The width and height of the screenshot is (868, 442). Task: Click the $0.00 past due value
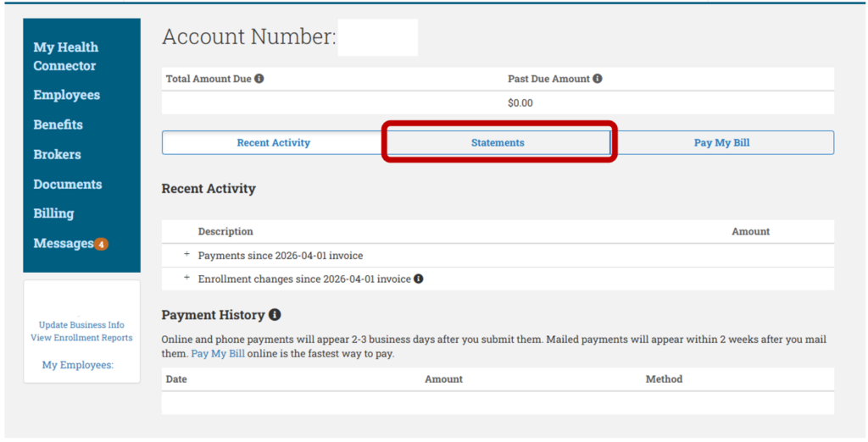pos(520,103)
